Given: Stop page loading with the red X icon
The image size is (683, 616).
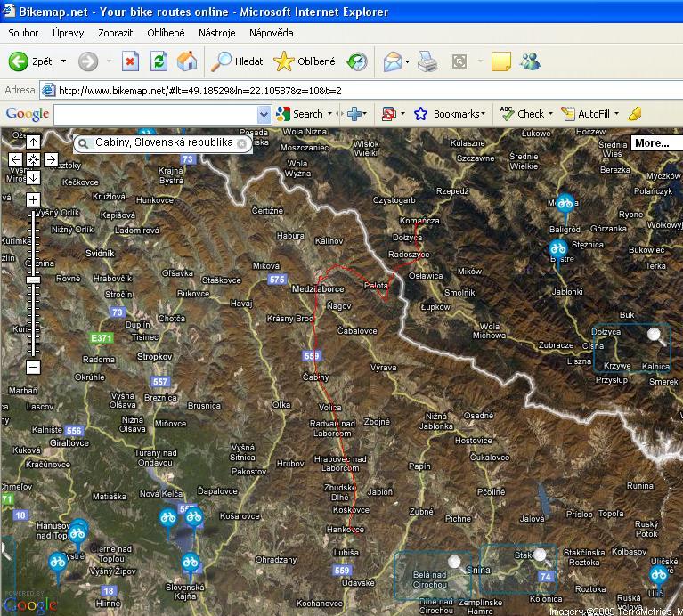Looking at the screenshot, I should (x=131, y=61).
